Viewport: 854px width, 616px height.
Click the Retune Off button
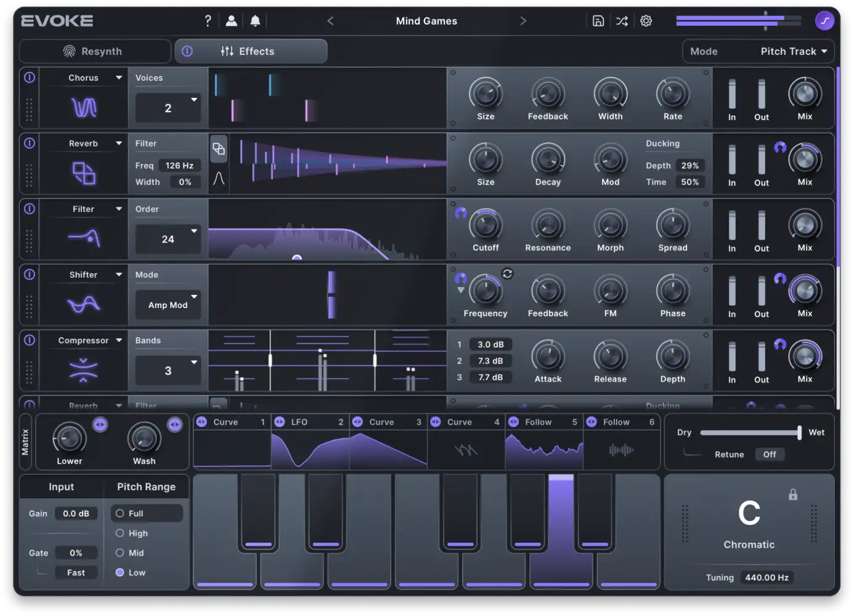[770, 454]
